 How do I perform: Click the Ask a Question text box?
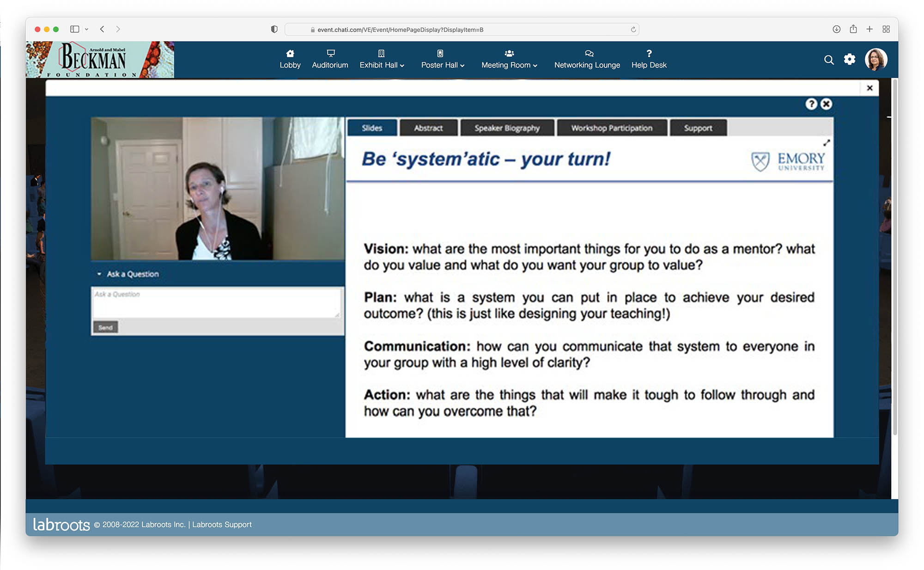pyautogui.click(x=216, y=303)
